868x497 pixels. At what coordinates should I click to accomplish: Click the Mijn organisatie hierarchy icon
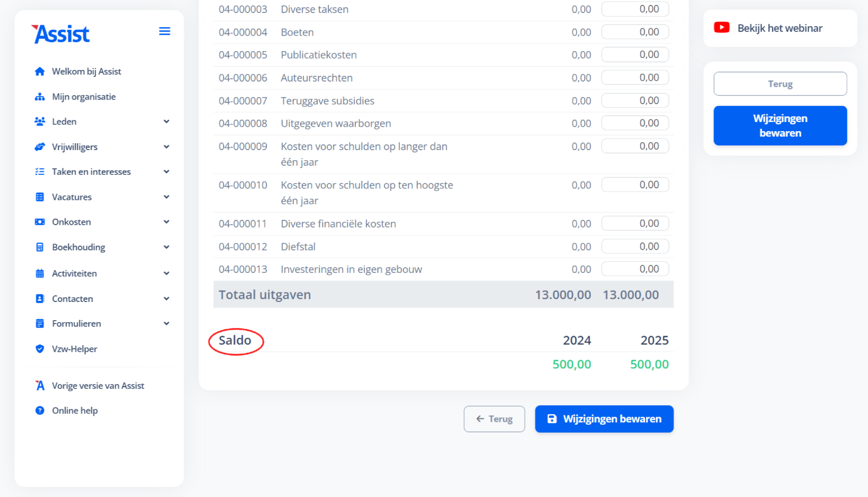(40, 97)
